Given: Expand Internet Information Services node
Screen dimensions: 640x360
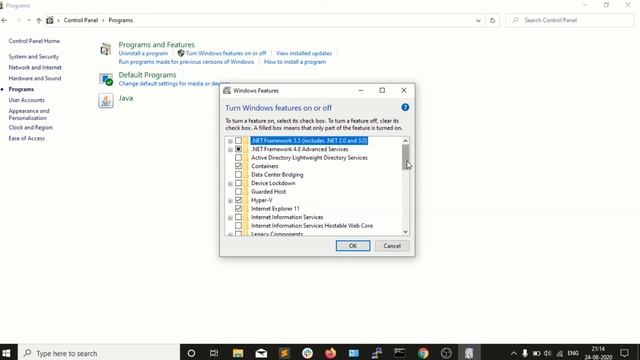Looking at the screenshot, I should click(x=230, y=218).
